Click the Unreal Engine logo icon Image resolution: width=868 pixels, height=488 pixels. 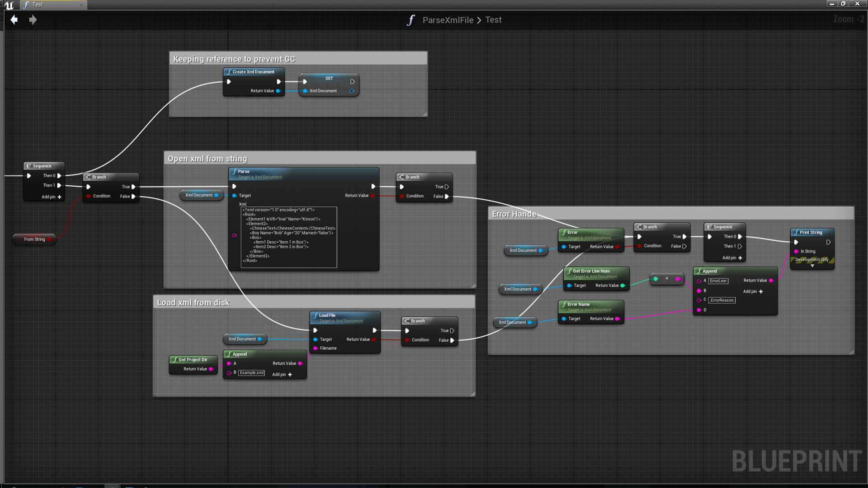[x=9, y=5]
